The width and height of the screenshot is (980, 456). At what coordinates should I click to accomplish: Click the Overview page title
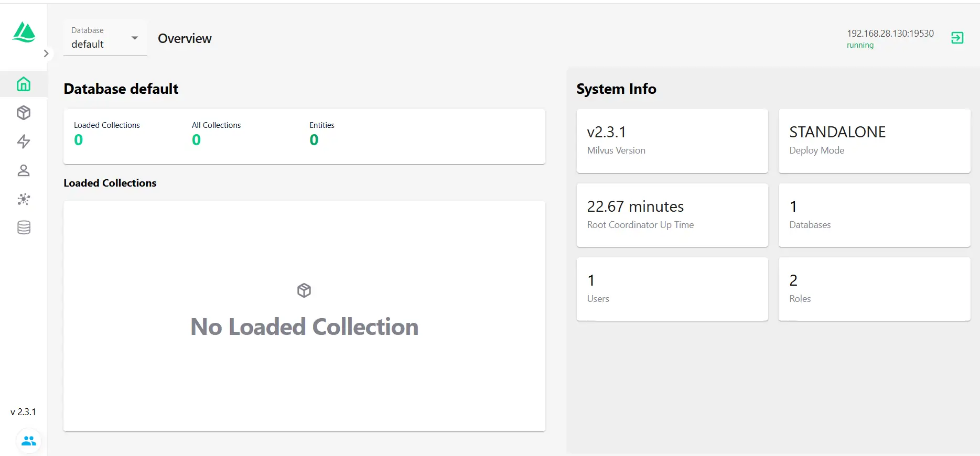point(185,38)
